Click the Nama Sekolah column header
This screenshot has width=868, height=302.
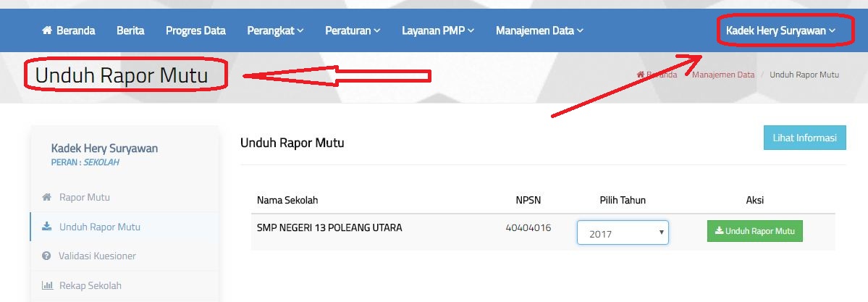pos(287,200)
